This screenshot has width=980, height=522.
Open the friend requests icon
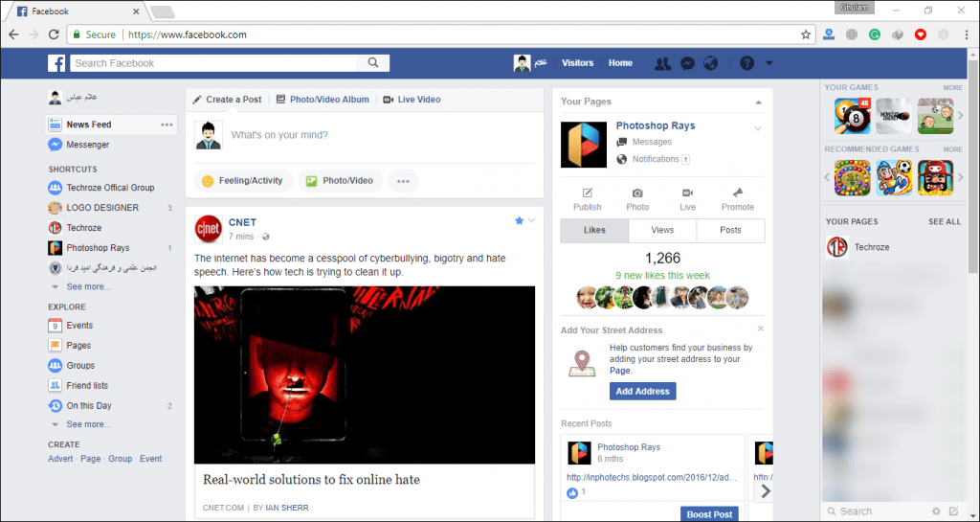(662, 63)
